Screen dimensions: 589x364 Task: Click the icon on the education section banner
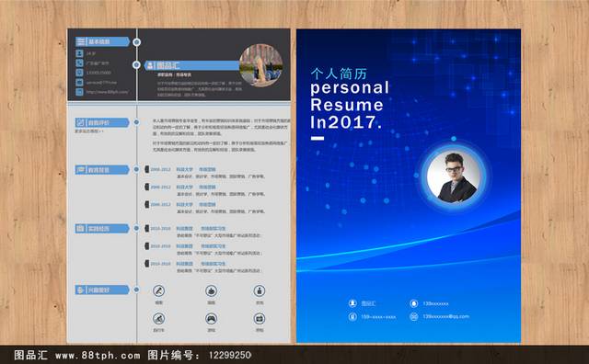click(x=80, y=170)
